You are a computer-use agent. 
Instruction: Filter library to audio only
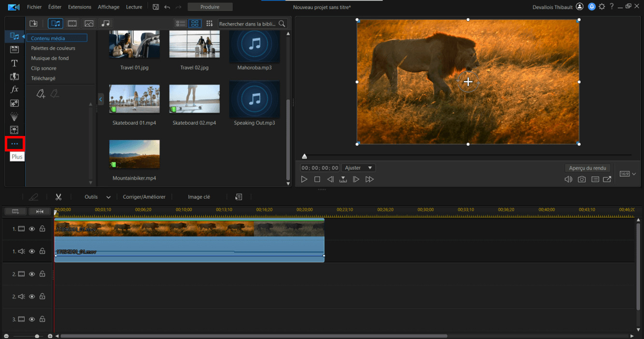coord(105,23)
